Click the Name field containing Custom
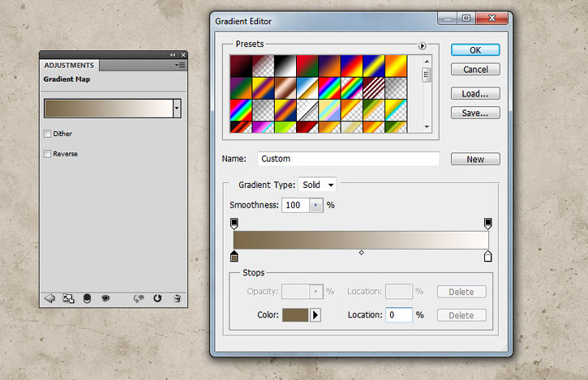 coord(349,159)
